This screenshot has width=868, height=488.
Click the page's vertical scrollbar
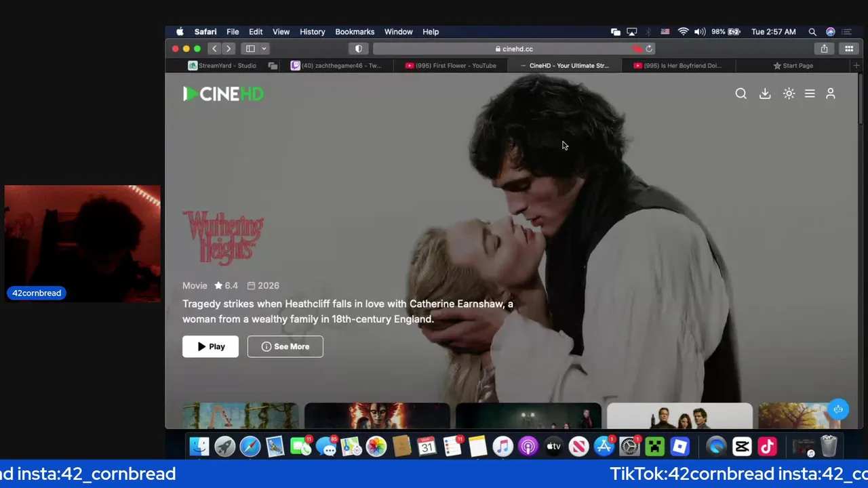[x=860, y=99]
